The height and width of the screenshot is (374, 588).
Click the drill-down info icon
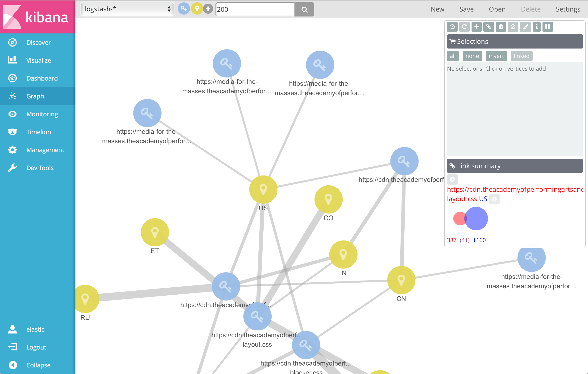(x=536, y=27)
